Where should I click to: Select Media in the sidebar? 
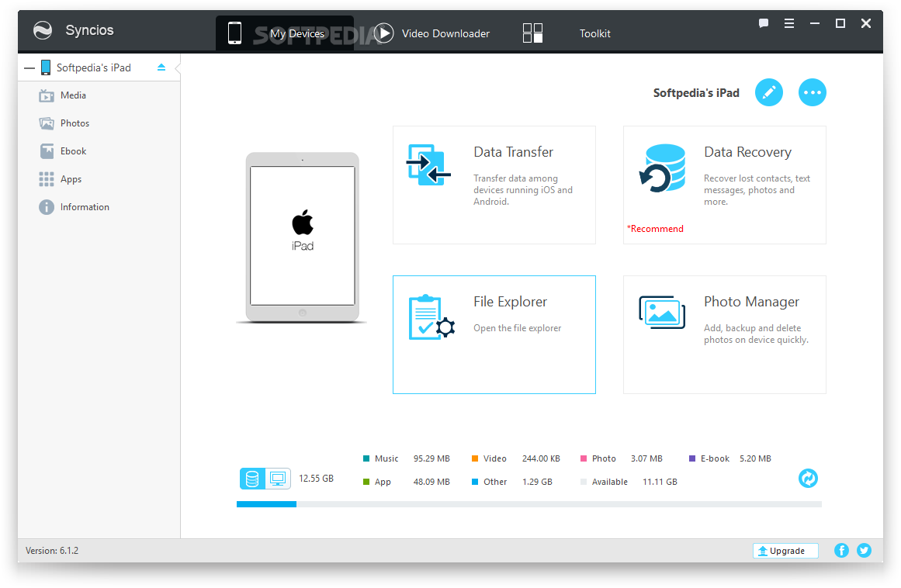click(x=73, y=95)
